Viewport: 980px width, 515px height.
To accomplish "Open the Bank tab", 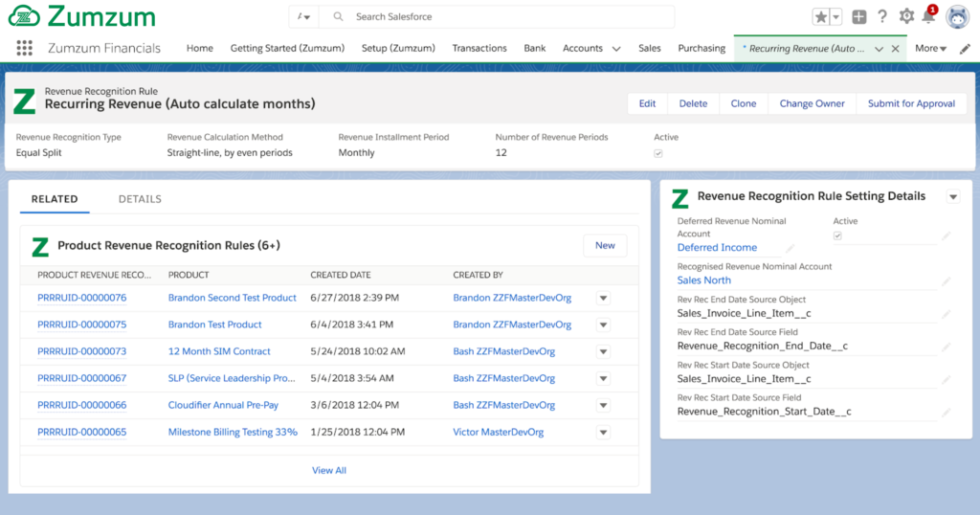I will click(x=534, y=48).
